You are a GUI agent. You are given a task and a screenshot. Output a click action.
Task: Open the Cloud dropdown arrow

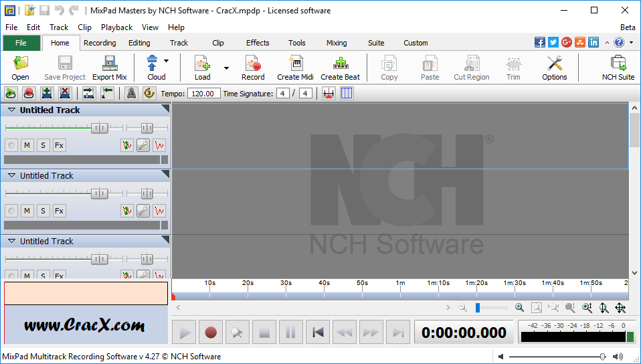coord(167,61)
